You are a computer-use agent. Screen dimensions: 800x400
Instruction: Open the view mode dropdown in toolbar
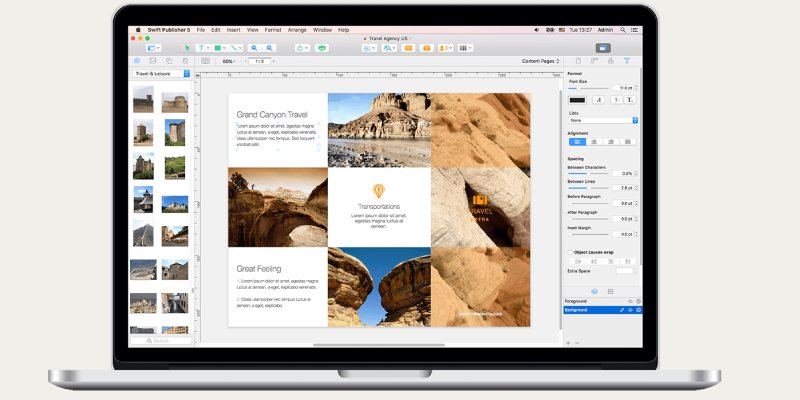[154, 48]
